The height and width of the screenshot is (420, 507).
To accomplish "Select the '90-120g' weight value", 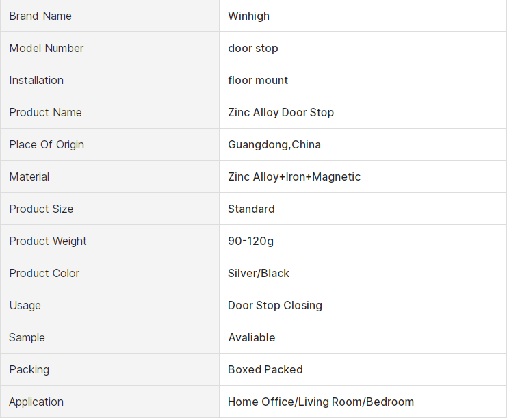I will (x=250, y=241).
